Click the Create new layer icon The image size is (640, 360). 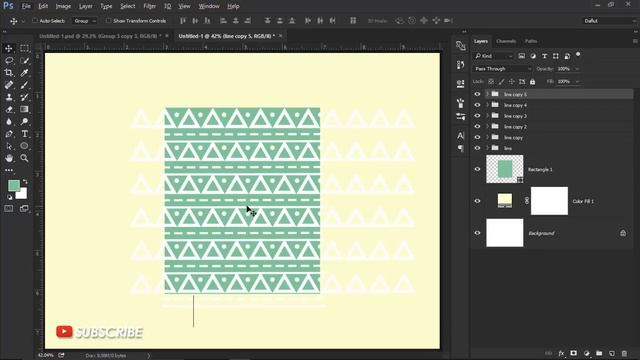tap(611, 353)
